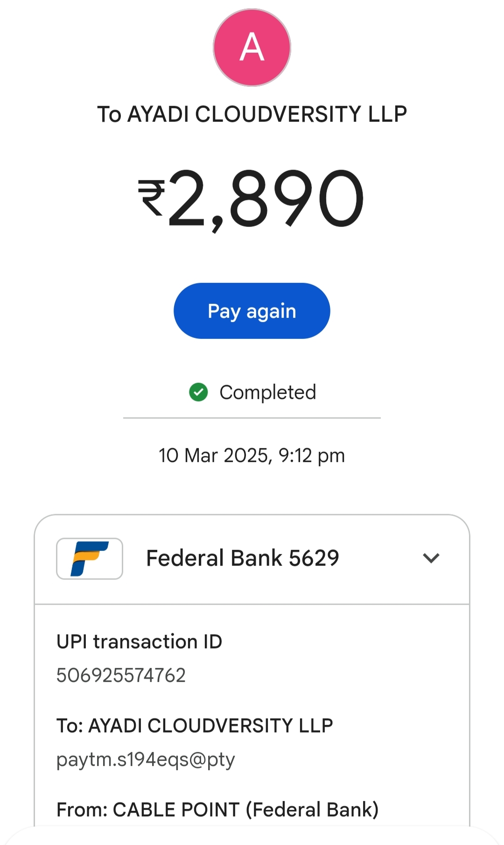
Task: Select the Federal Bank 5629 account label
Action: coord(242,558)
